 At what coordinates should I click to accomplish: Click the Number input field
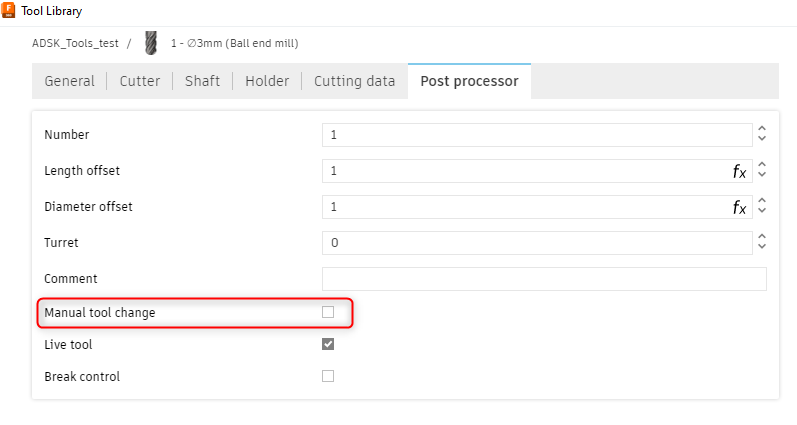coord(537,134)
